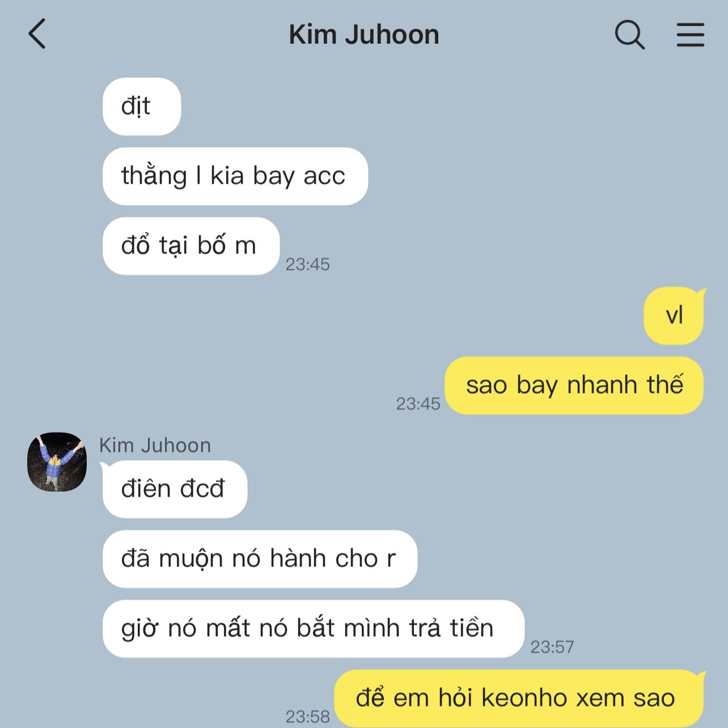The height and width of the screenshot is (728, 728).
Task: Open chat search with magnifier icon
Action: tap(629, 35)
